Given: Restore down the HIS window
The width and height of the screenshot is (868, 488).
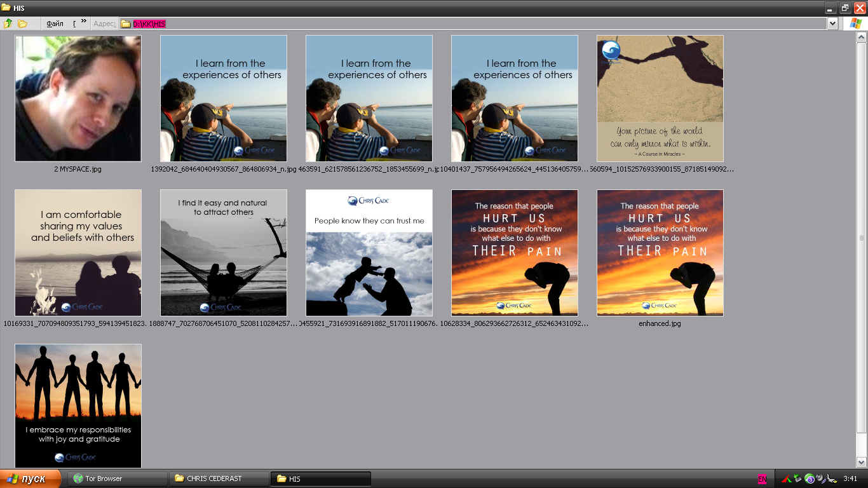Looking at the screenshot, I should (845, 8).
